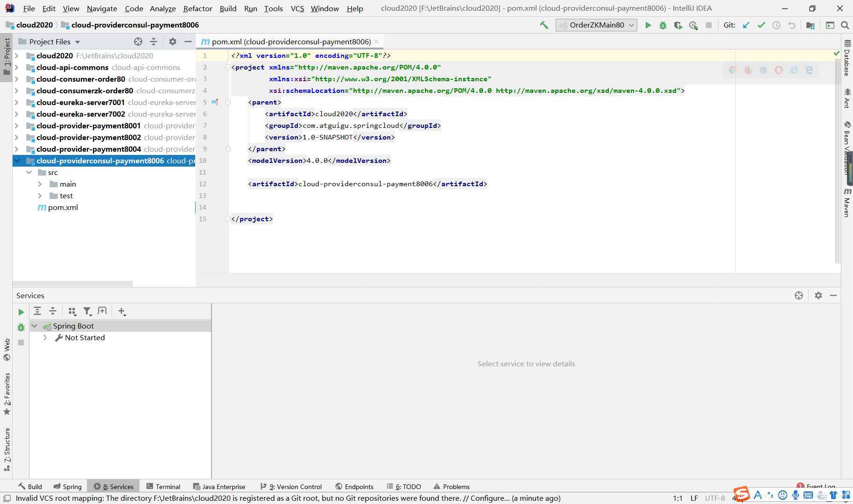The image size is (853, 504).
Task: Click locate file target icon in Project panel
Action: (138, 42)
